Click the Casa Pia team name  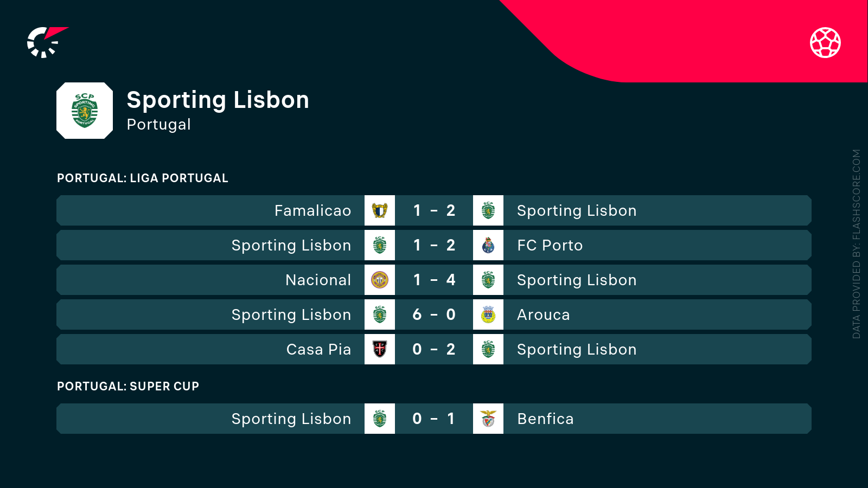tap(318, 349)
